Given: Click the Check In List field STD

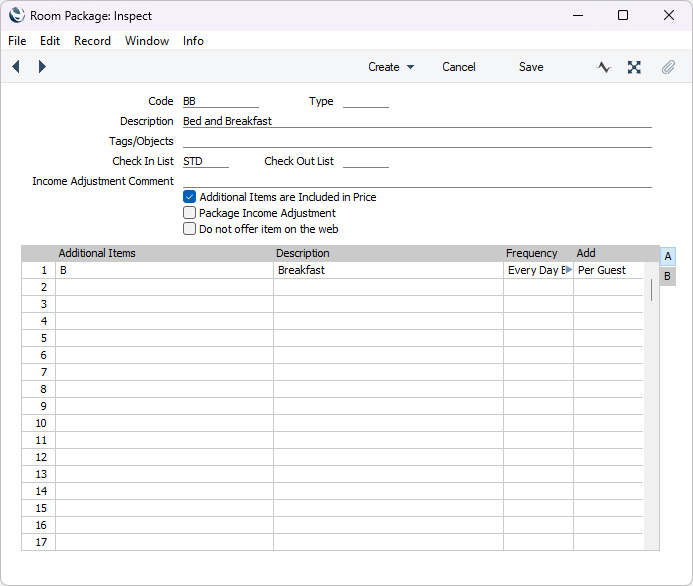Looking at the screenshot, I should [x=206, y=161].
